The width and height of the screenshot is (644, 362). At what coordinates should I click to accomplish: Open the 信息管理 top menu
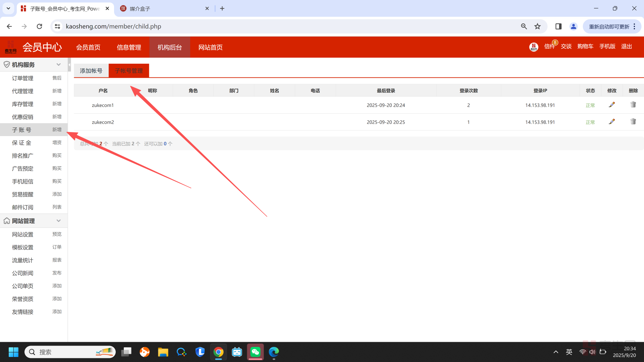tap(129, 47)
